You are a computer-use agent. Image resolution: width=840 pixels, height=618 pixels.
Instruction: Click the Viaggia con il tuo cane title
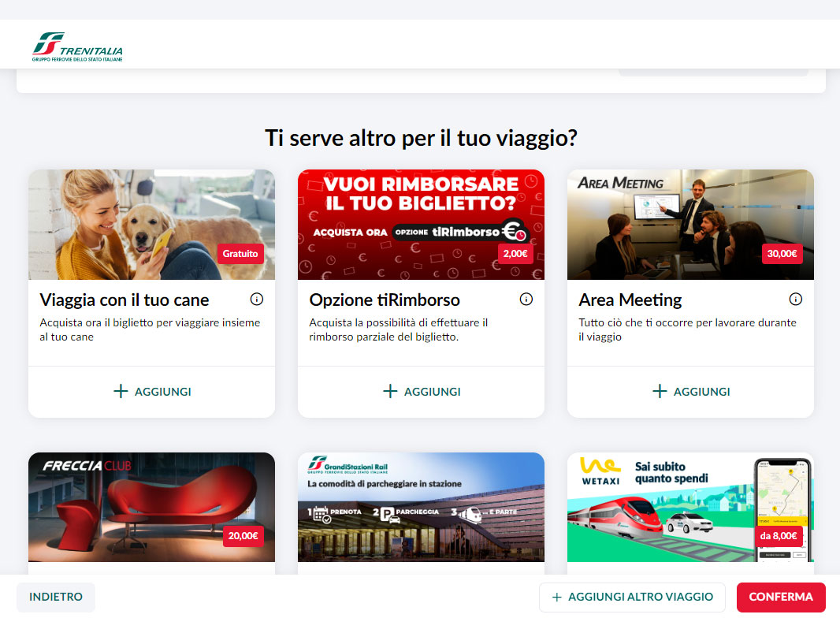tap(125, 300)
